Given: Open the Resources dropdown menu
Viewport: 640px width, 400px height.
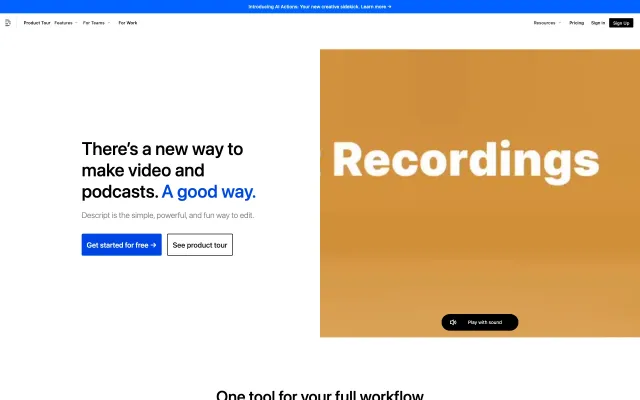Looking at the screenshot, I should (x=547, y=22).
